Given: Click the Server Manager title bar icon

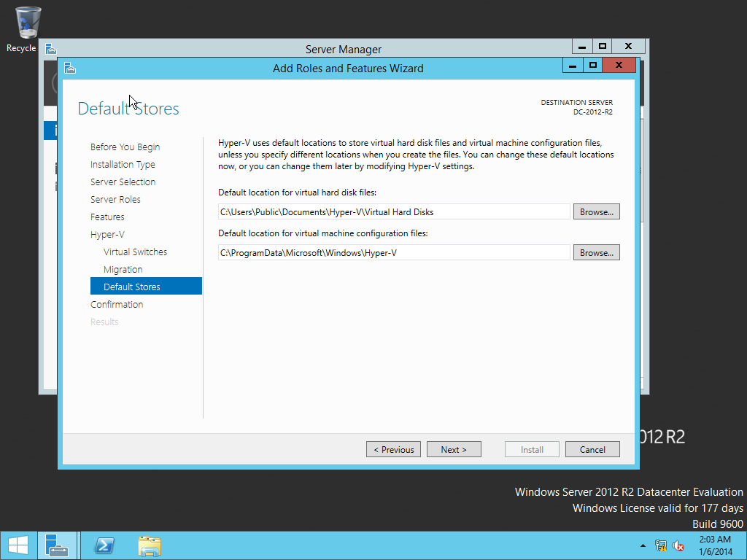Looking at the screenshot, I should (x=51, y=49).
